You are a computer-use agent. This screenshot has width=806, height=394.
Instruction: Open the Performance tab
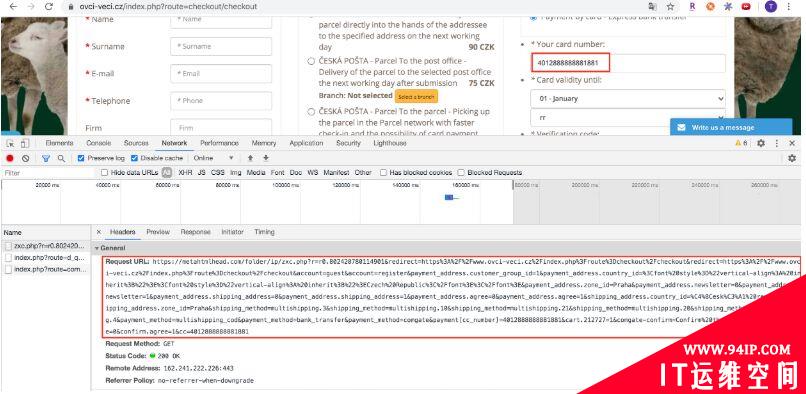219,143
